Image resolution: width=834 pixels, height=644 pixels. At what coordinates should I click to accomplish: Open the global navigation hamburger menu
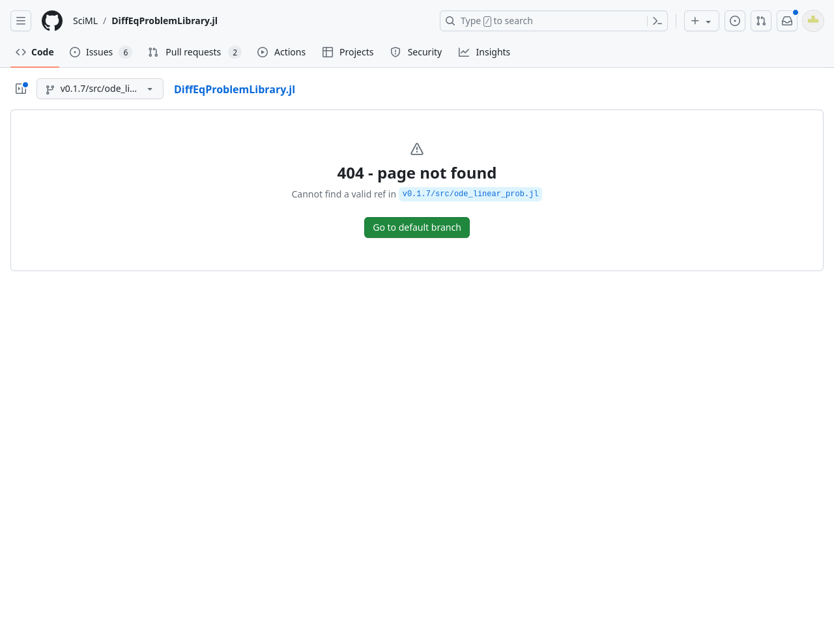(x=21, y=21)
